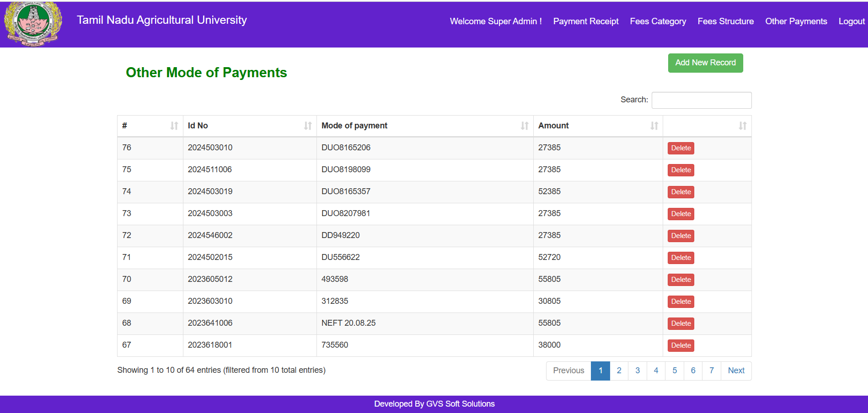
Task: Open Fees Category page
Action: [658, 21]
